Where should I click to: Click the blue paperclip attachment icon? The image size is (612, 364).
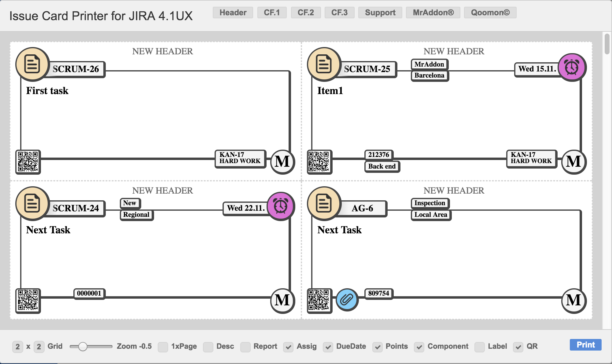pos(347,300)
